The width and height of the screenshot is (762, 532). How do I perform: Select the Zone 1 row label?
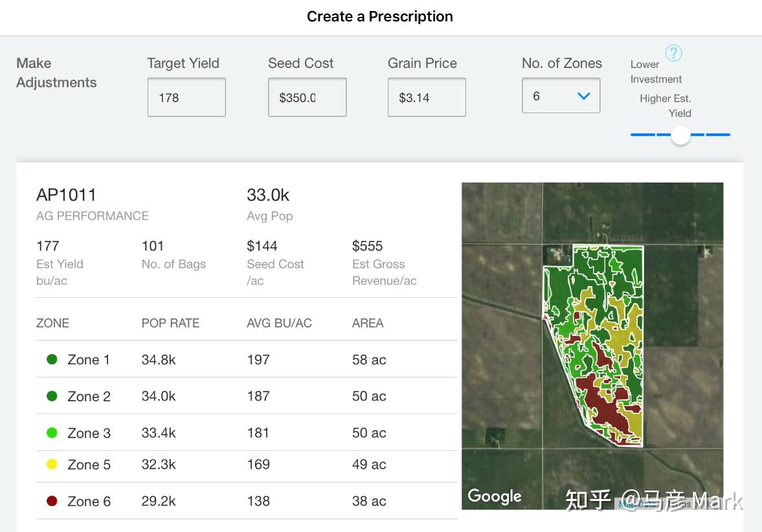click(x=89, y=360)
